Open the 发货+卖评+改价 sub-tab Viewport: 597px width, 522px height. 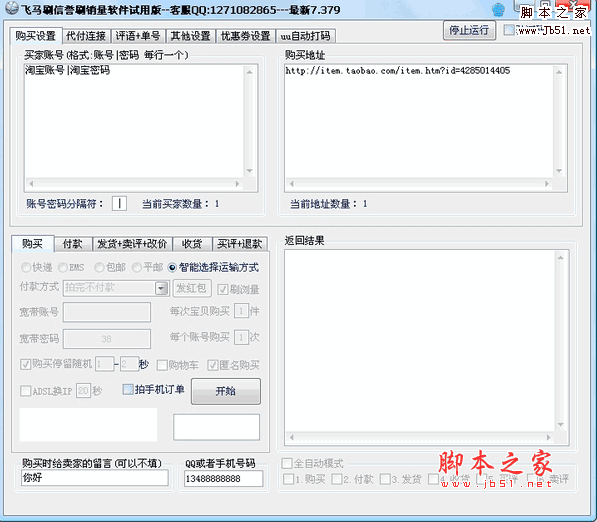[132, 244]
